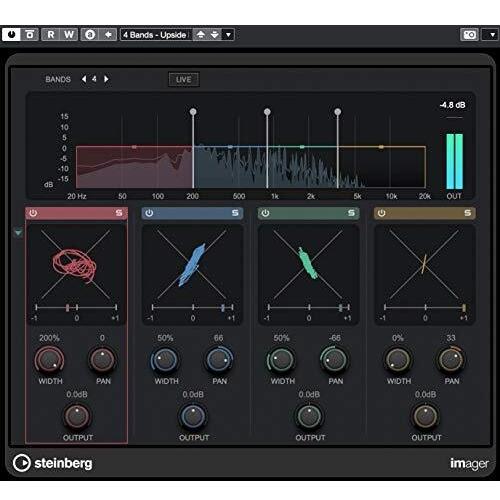This screenshot has width=500, height=500.
Task: Click the blue band WIDTH knob at 50%
Action: point(165,360)
